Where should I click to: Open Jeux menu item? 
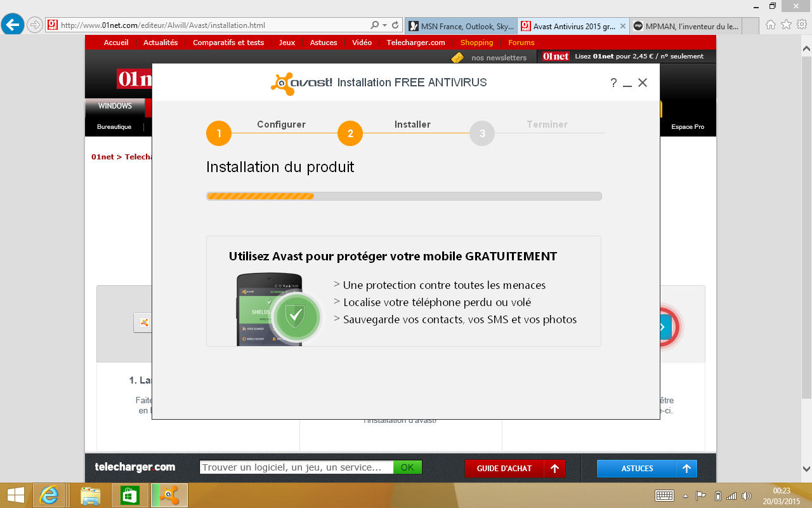(x=287, y=43)
